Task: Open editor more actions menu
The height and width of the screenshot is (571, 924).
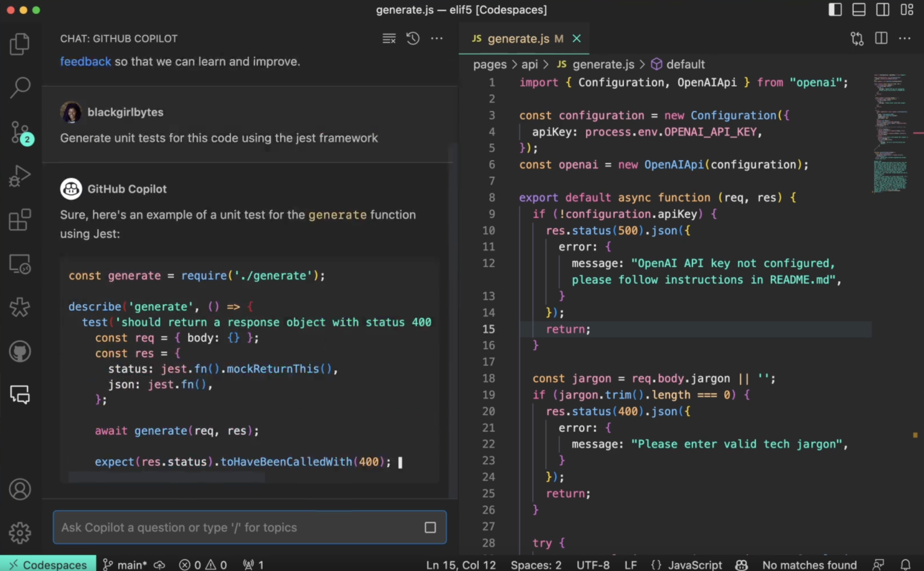Action: (905, 38)
